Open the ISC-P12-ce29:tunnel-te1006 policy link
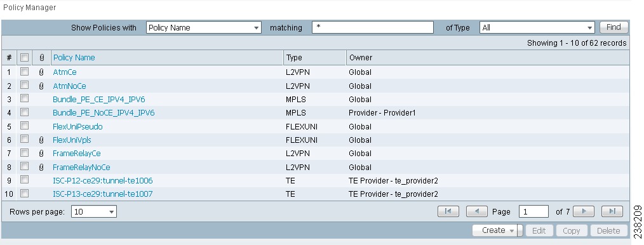The image size is (644, 245). click(x=103, y=180)
